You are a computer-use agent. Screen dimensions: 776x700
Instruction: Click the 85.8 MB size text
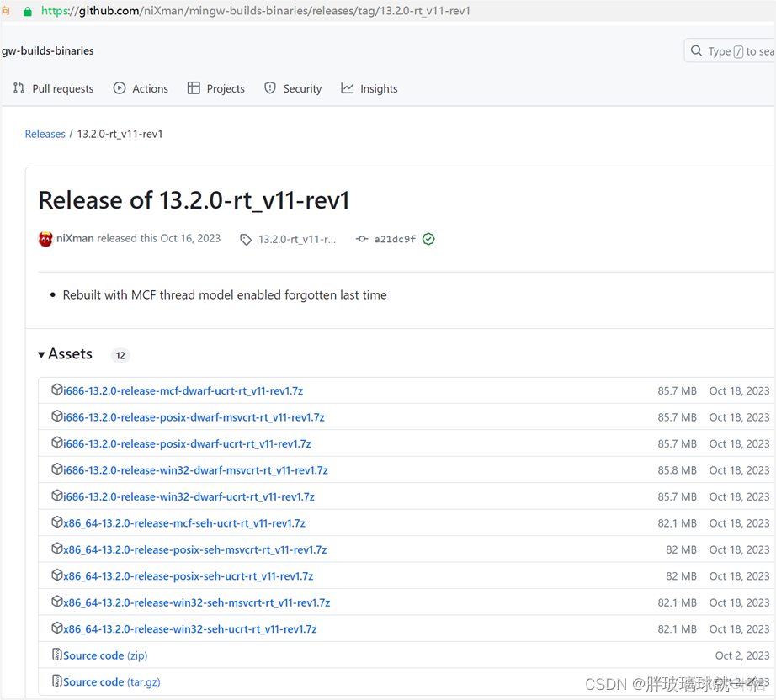677,470
